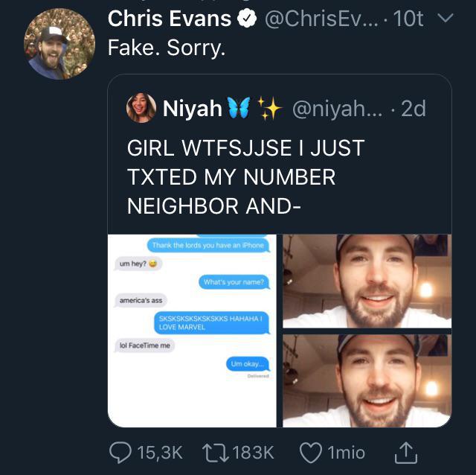This screenshot has height=475, width=476.
Task: Open the "Fake. Sorry." tweet text
Action: click(166, 48)
